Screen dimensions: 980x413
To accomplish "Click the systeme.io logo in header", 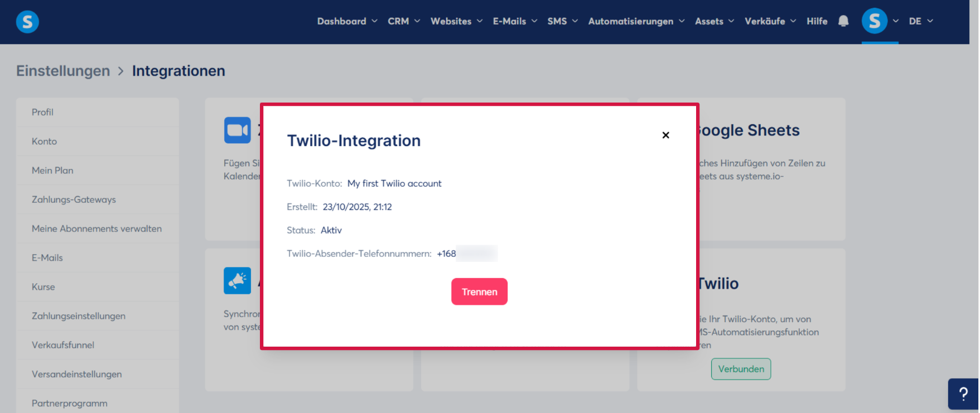I will pyautogui.click(x=27, y=22).
